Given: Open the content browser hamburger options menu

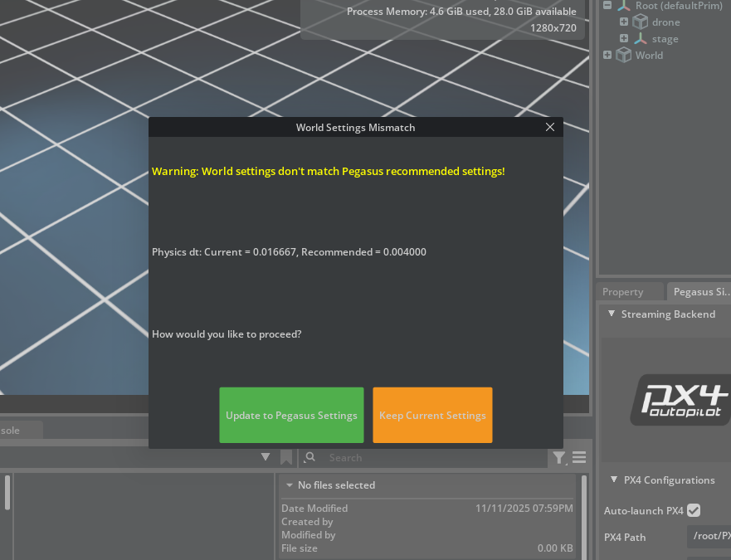Looking at the screenshot, I should (579, 458).
